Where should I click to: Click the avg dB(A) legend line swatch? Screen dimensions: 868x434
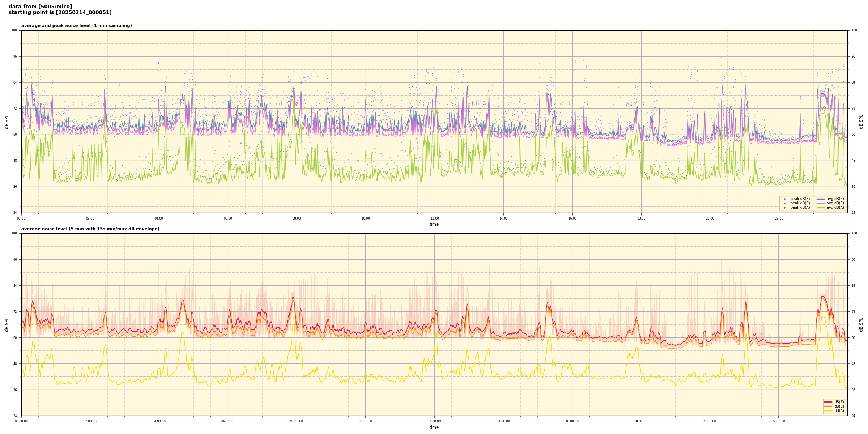pyautogui.click(x=821, y=208)
